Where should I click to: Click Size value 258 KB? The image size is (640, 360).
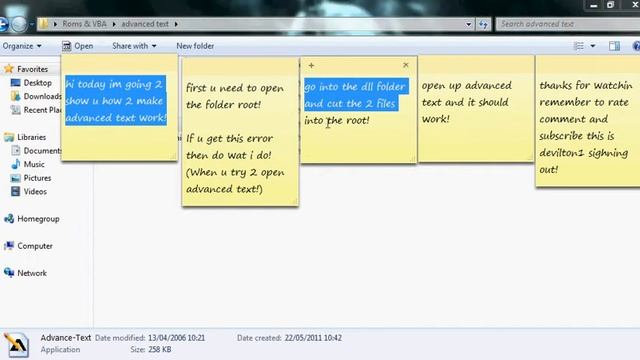160,349
